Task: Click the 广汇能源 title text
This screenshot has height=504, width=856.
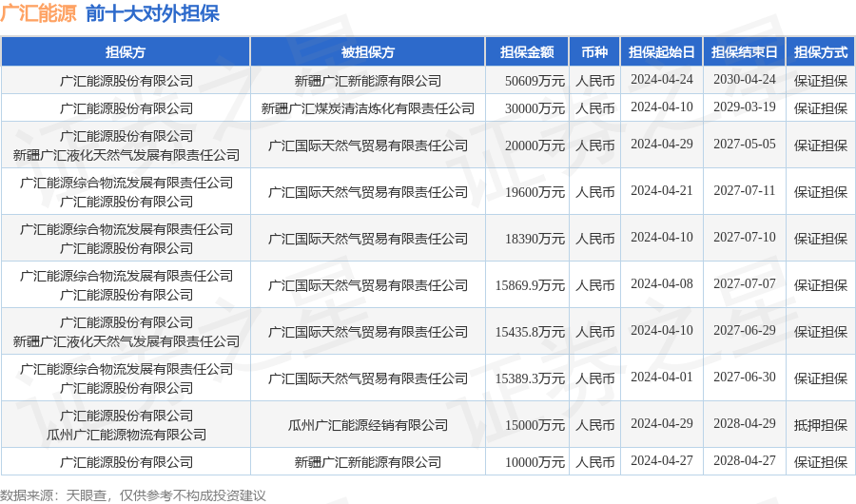Action: pyautogui.click(x=39, y=13)
